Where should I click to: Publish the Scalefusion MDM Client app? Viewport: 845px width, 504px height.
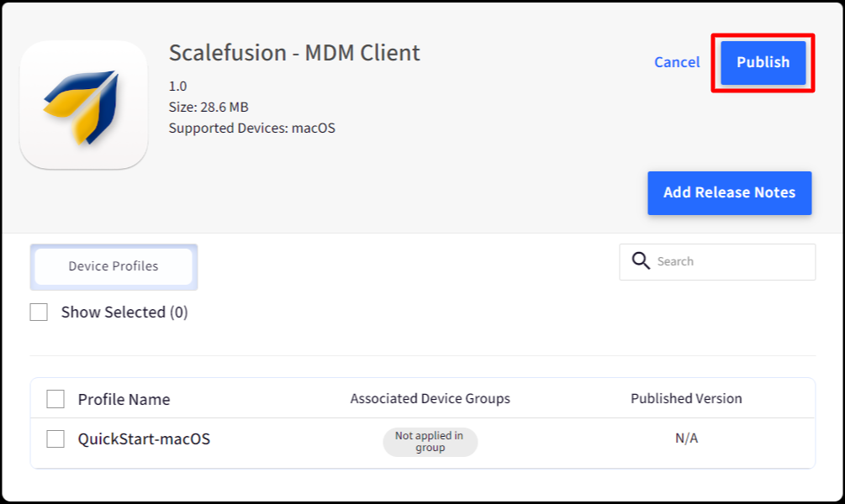click(763, 62)
